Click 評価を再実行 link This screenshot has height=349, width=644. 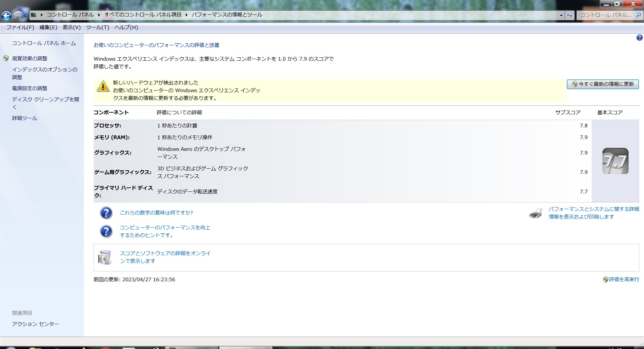coord(624,279)
